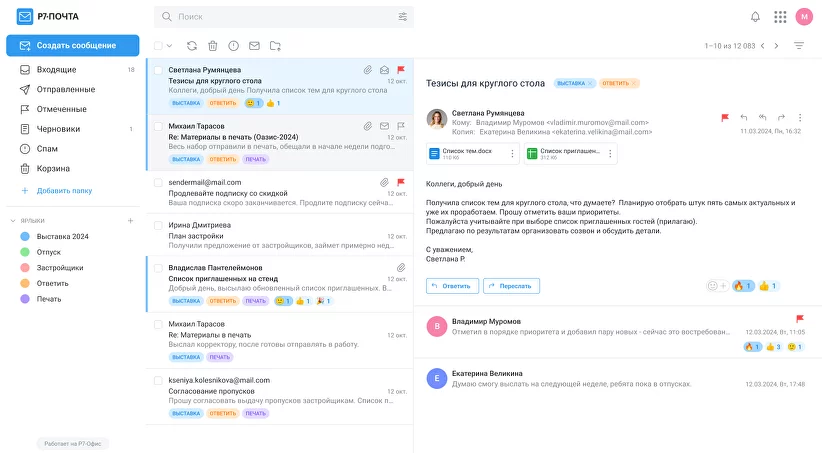The height and width of the screenshot is (453, 822).
Task: Click the Создать сообщение button
Action: click(x=72, y=45)
